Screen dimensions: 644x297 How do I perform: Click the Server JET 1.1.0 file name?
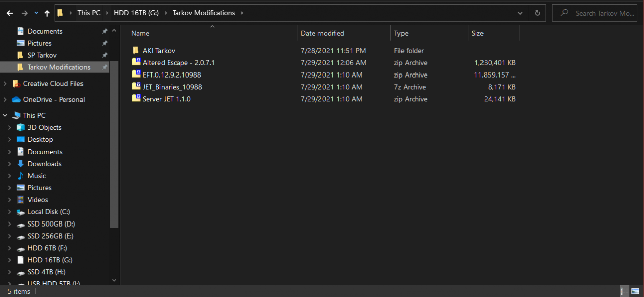pyautogui.click(x=167, y=99)
